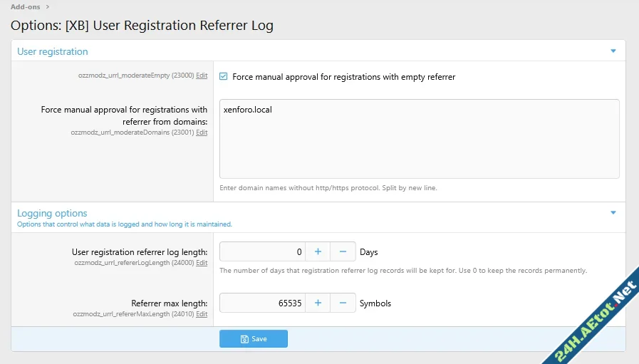
Task: Edit the ozzmodz_urrl_refererMaxLength option
Action: pos(202,314)
